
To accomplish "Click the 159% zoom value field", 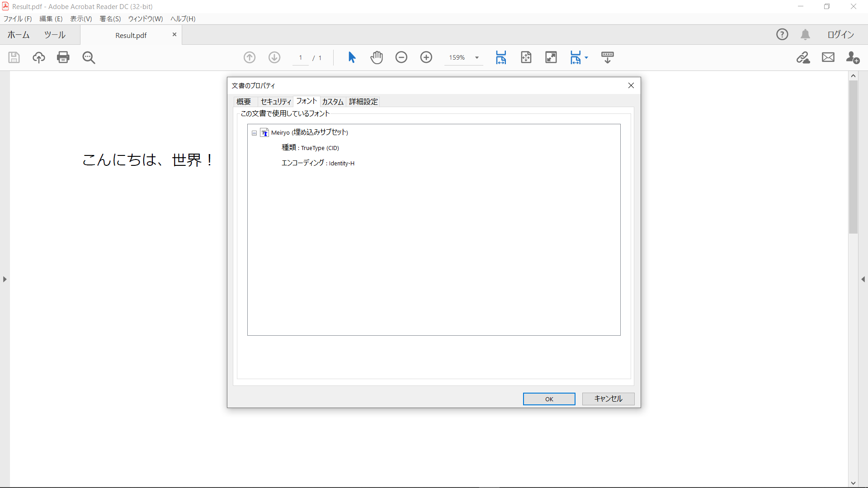I will pos(457,58).
